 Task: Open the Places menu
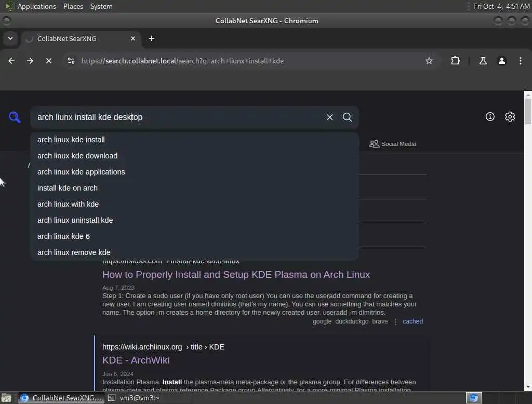(x=73, y=6)
